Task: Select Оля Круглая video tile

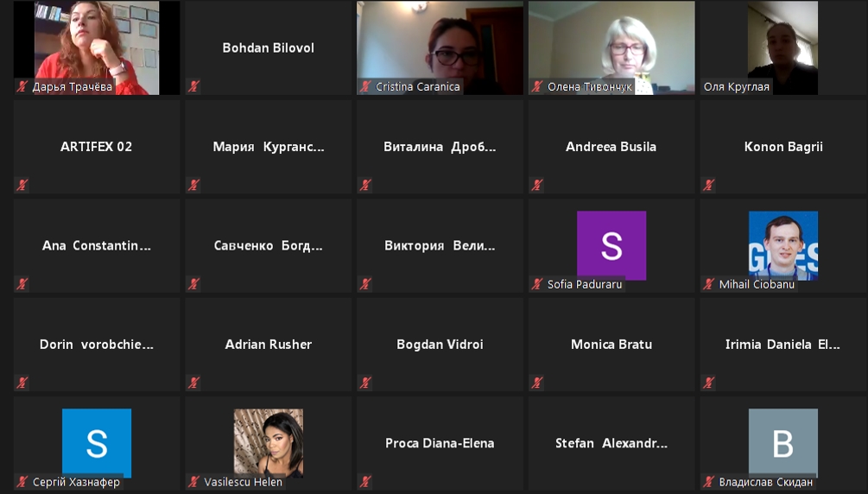Action: [783, 47]
